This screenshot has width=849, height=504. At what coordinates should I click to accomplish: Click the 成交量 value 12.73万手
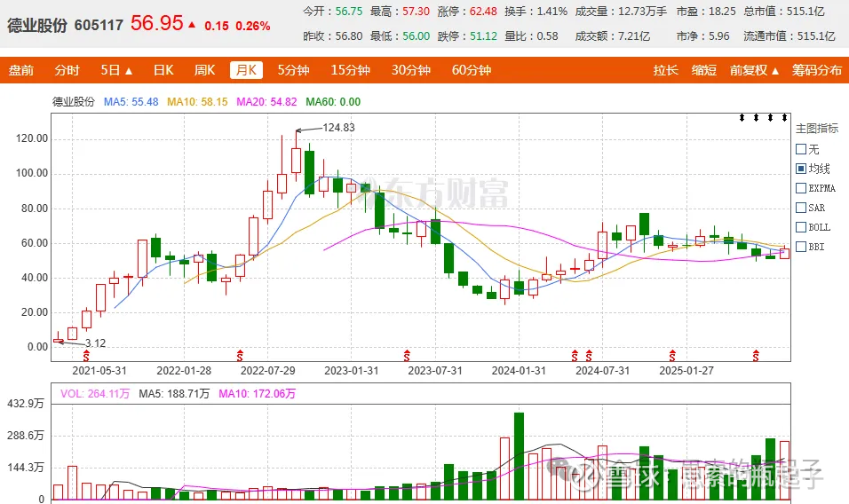click(x=642, y=12)
